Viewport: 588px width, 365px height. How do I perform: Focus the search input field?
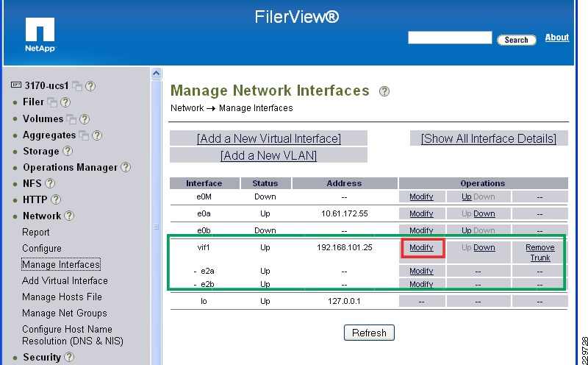[450, 38]
